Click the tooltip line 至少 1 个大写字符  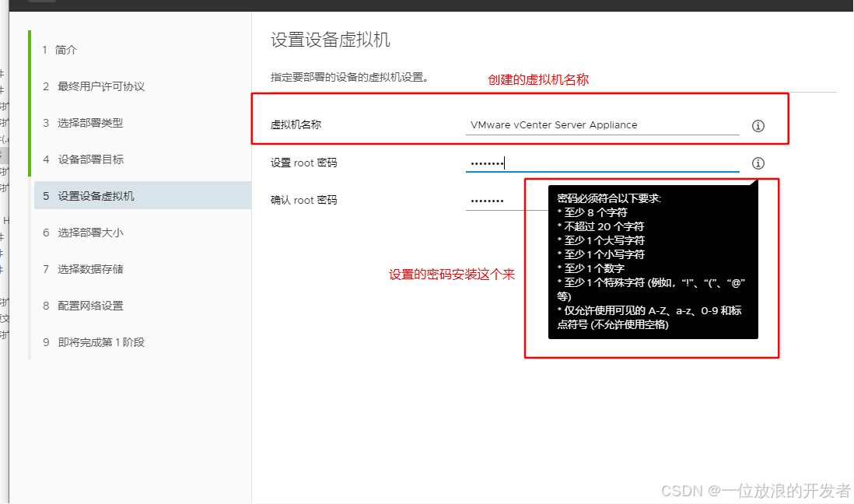[x=600, y=240]
